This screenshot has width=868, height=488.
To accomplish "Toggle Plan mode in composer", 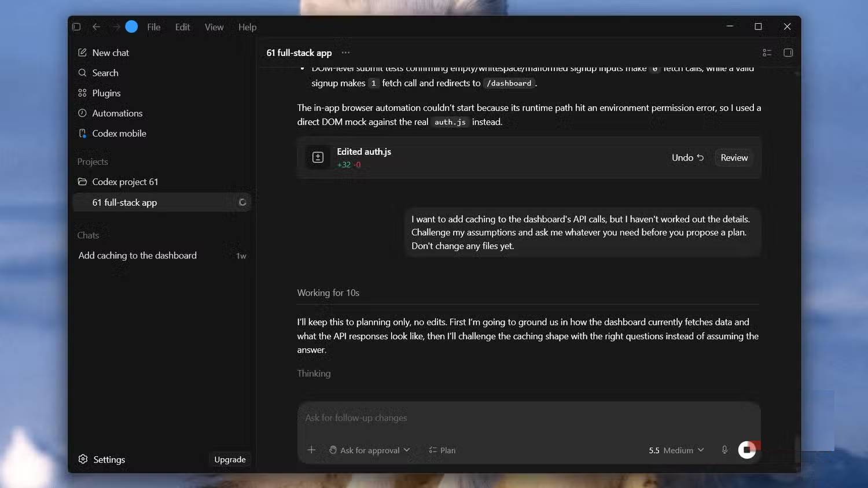I will (x=442, y=450).
